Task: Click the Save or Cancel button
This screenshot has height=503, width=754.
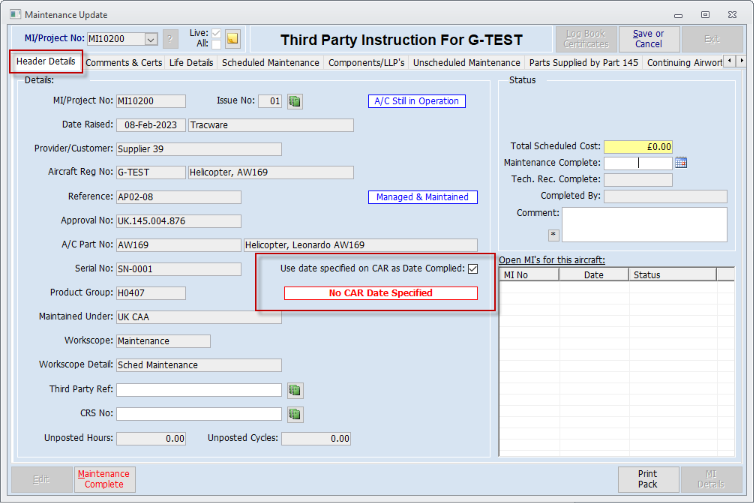Action: 648,39
